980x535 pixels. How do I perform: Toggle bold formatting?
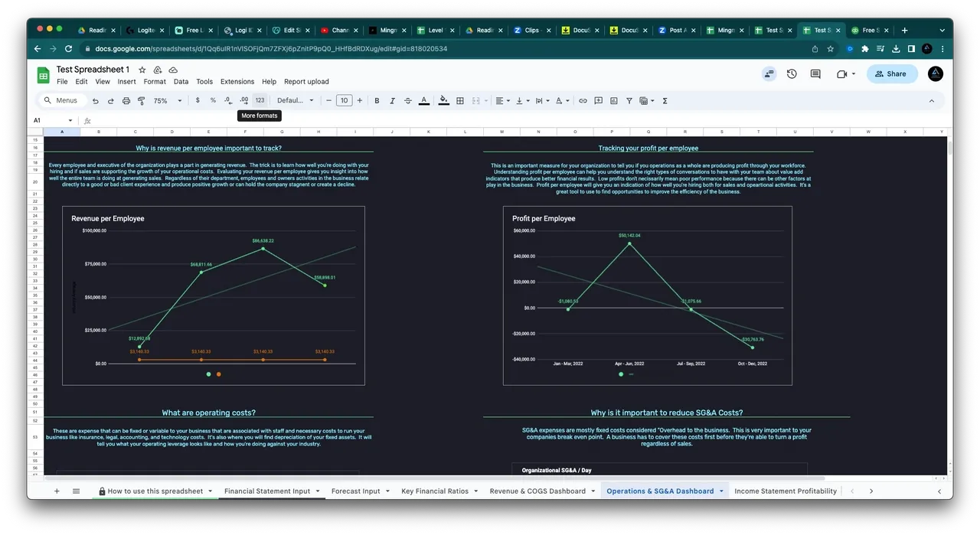coord(377,100)
